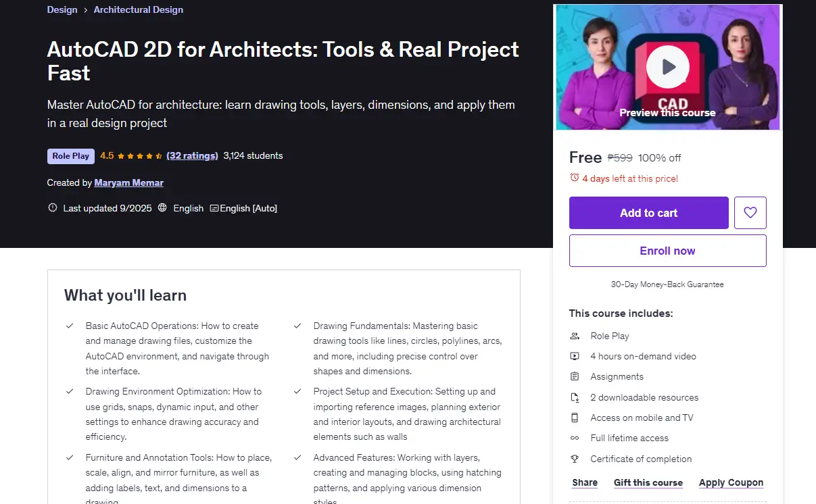Click the 100% off discount text
This screenshot has height=504, width=816.
coord(660,158)
